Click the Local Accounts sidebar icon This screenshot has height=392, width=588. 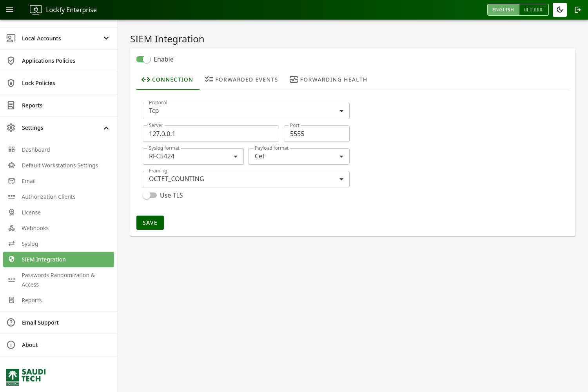(11, 38)
